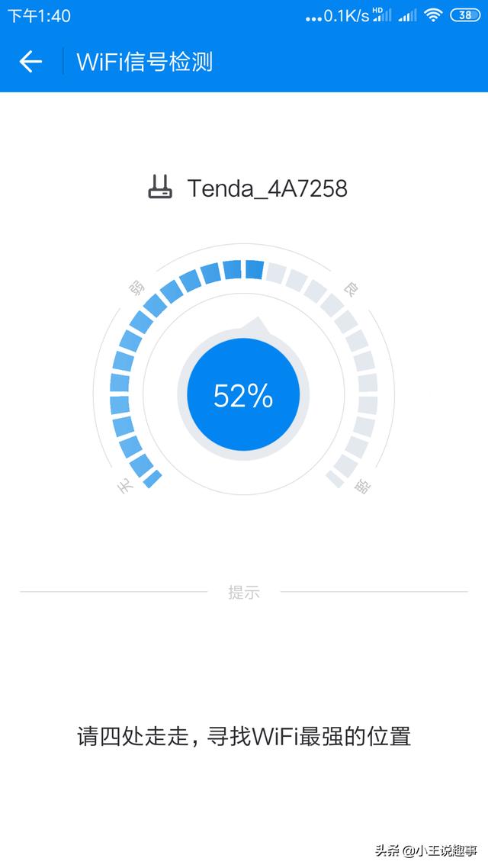The height and width of the screenshot is (868, 488).
Task: Tap the back arrow in the header
Action: click(30, 62)
